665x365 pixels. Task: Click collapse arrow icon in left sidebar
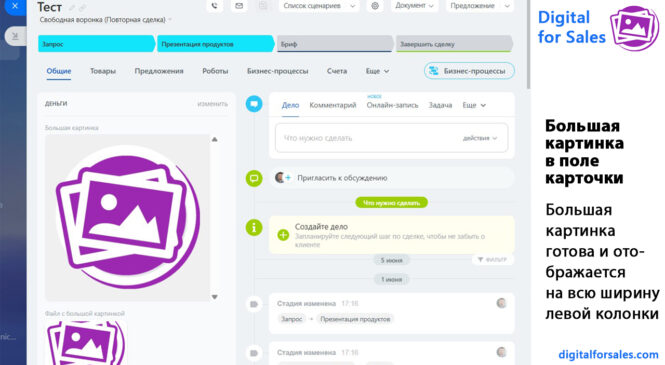(x=15, y=36)
